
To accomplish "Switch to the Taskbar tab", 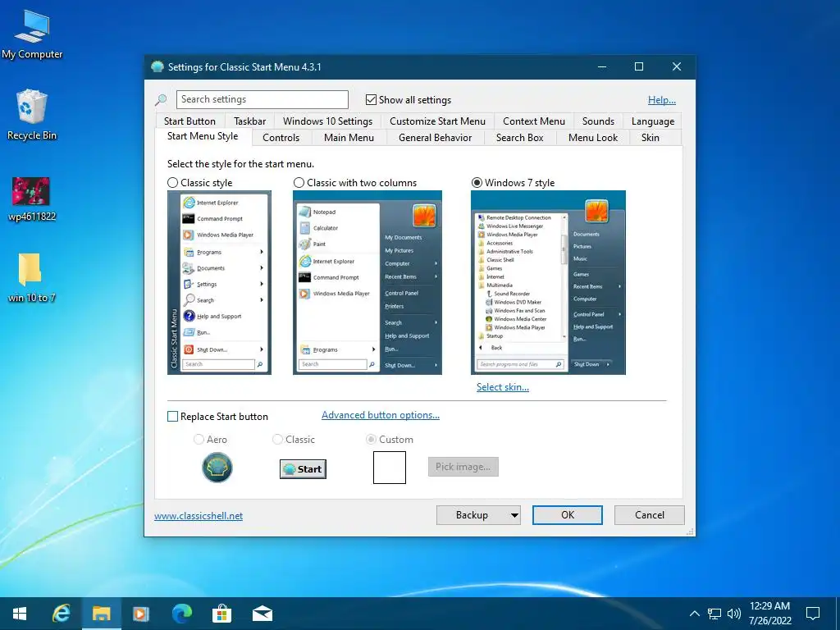I will coord(249,121).
